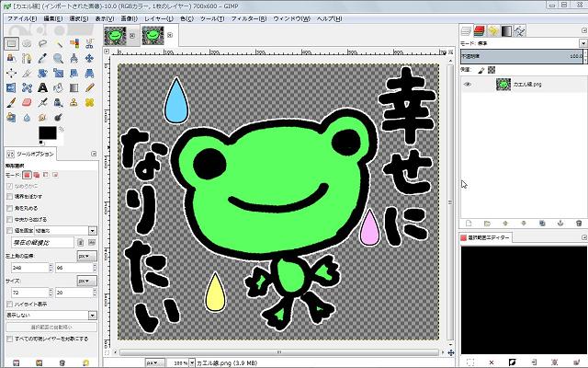The width and height of the screenshot is (588, 368).
Task: Select the Select by Color tool
Action: point(73,43)
